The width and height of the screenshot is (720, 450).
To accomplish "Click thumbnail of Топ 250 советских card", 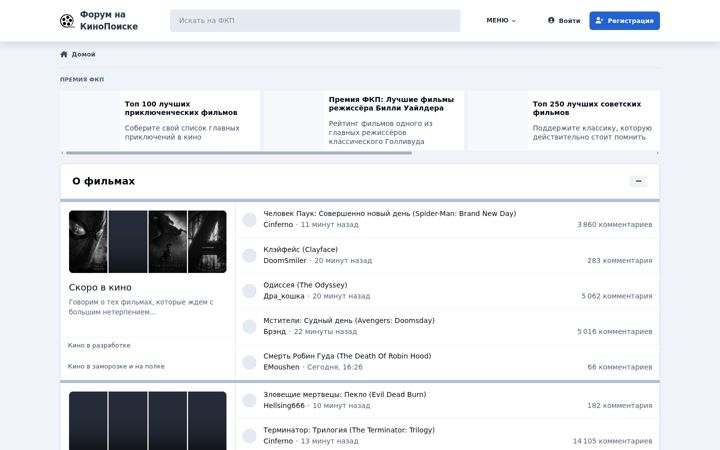I will pos(498,120).
